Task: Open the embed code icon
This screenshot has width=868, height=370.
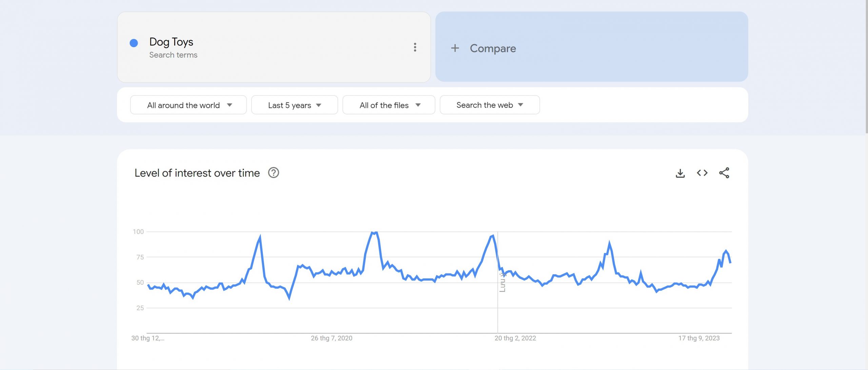Action: [702, 173]
